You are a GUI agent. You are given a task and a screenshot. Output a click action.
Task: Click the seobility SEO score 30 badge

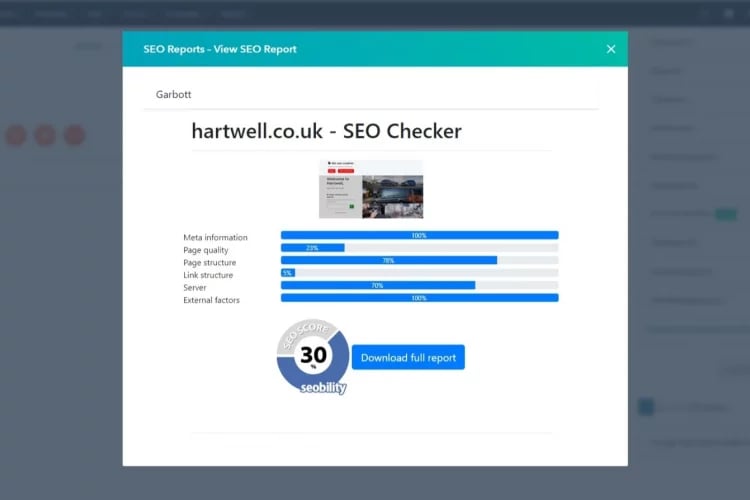click(x=313, y=356)
